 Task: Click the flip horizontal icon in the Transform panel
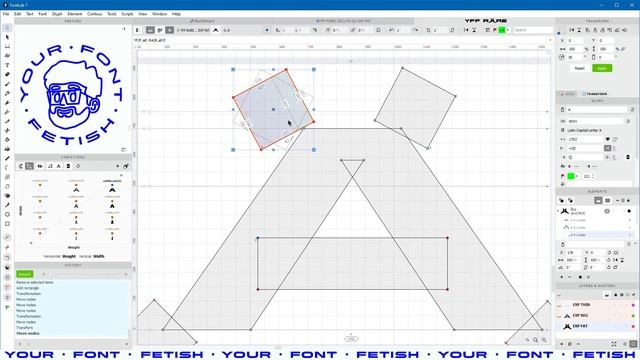571,30
